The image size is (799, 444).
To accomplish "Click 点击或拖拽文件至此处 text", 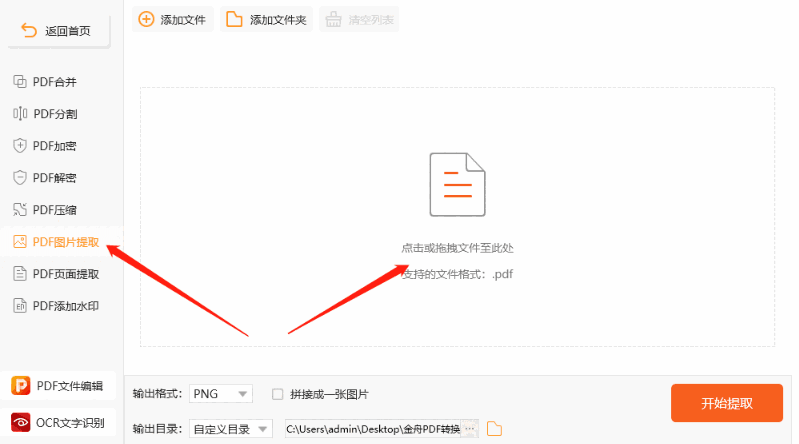I will (457, 248).
